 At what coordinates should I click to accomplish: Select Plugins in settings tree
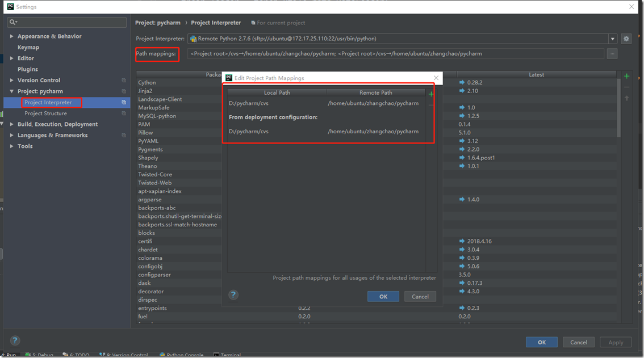(27, 69)
